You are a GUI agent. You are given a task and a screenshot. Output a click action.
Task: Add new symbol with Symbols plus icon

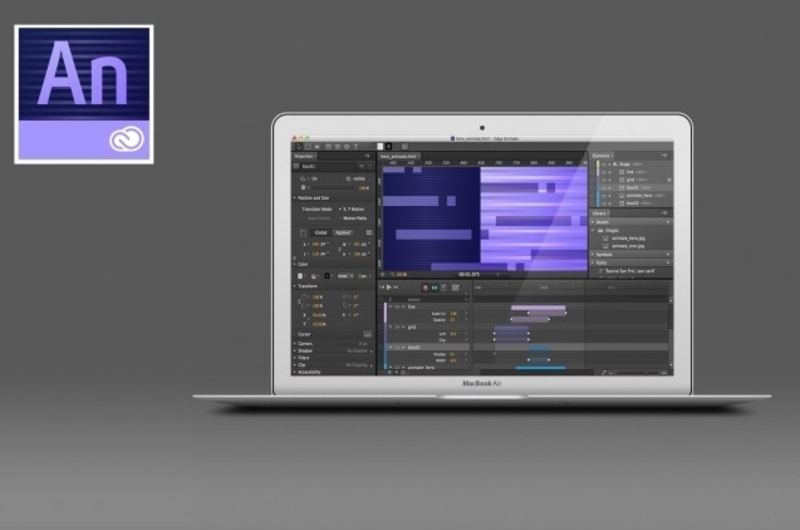668,254
